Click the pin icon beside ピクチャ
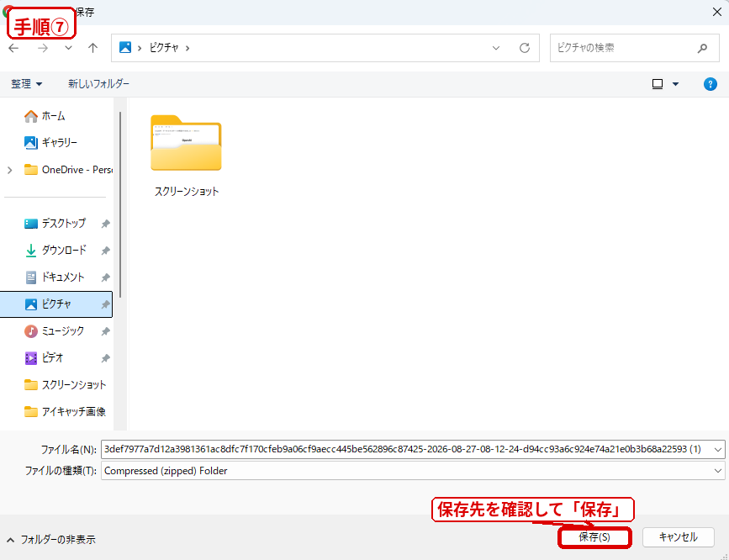Screen dimensions: 729x560 coord(106,304)
